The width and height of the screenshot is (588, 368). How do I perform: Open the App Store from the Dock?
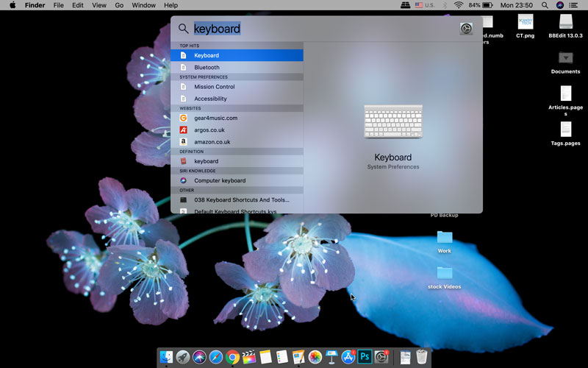348,357
